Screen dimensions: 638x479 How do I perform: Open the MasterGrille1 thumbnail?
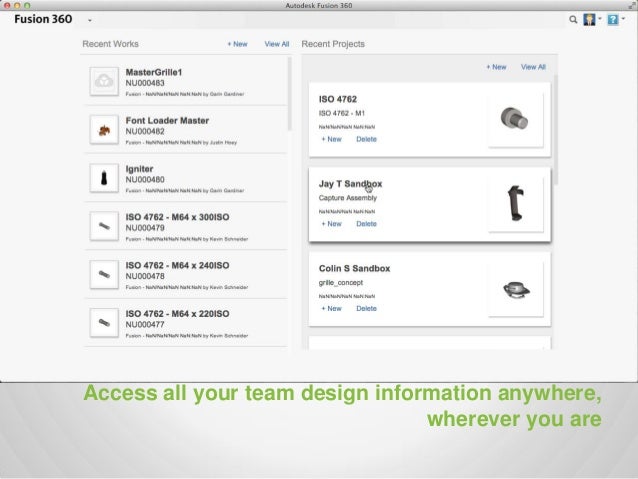[104, 81]
